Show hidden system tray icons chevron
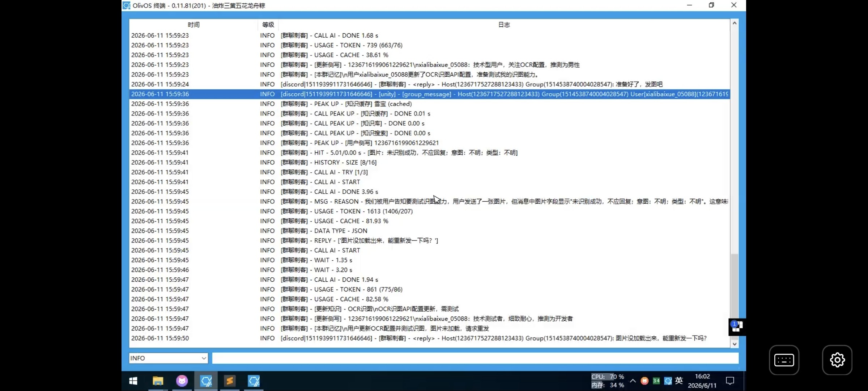This screenshot has height=391, width=868. pos(633,381)
